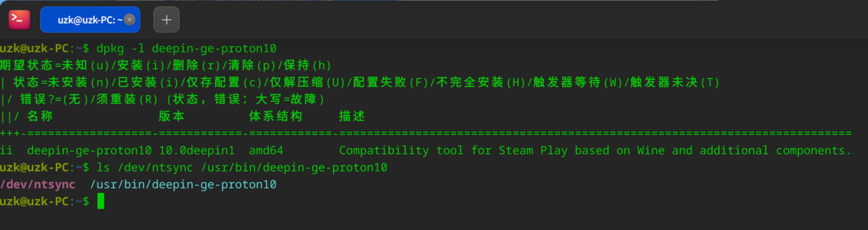Select the uzk@uzk-PC: ~ tab
The height and width of the screenshot is (230, 868).
click(90, 20)
